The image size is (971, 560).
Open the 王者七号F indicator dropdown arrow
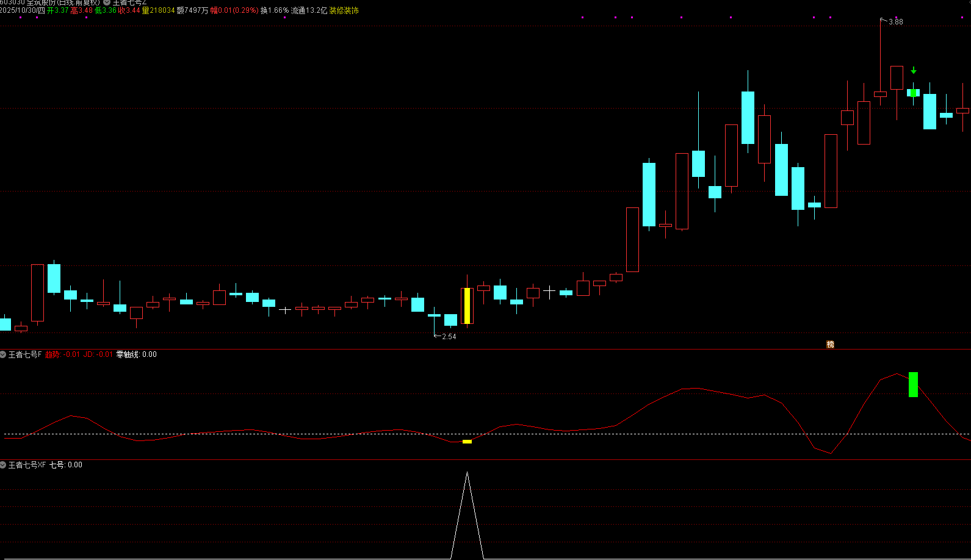3,354
